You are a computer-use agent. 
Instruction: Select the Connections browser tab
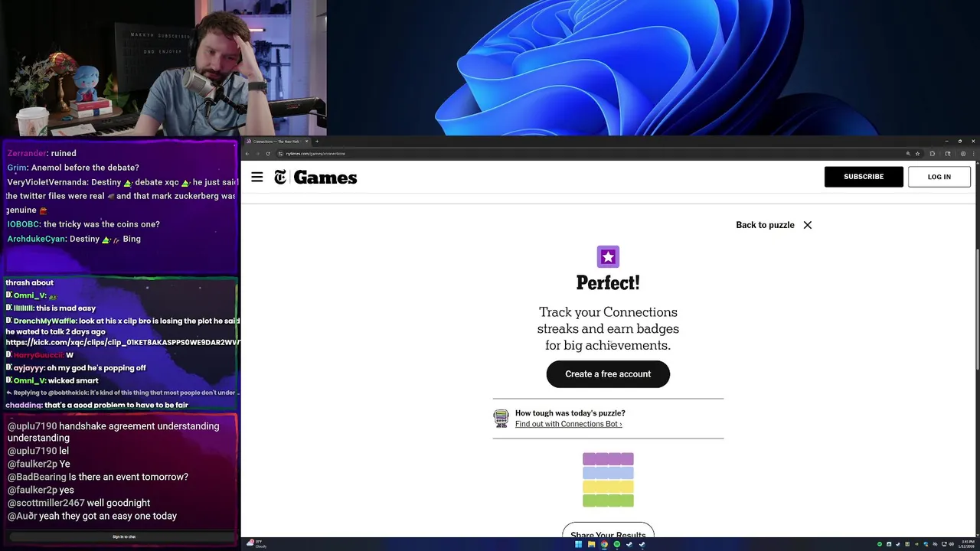276,142
